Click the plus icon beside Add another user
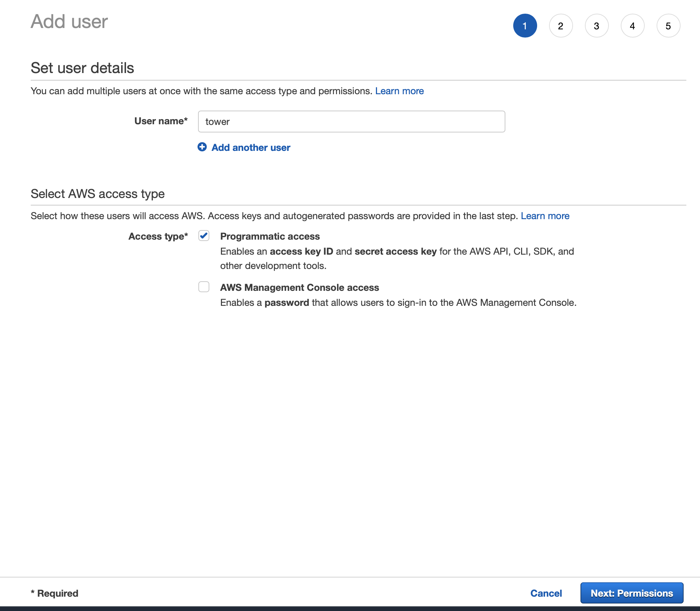Screen dimensions: 700x611 click(202, 147)
